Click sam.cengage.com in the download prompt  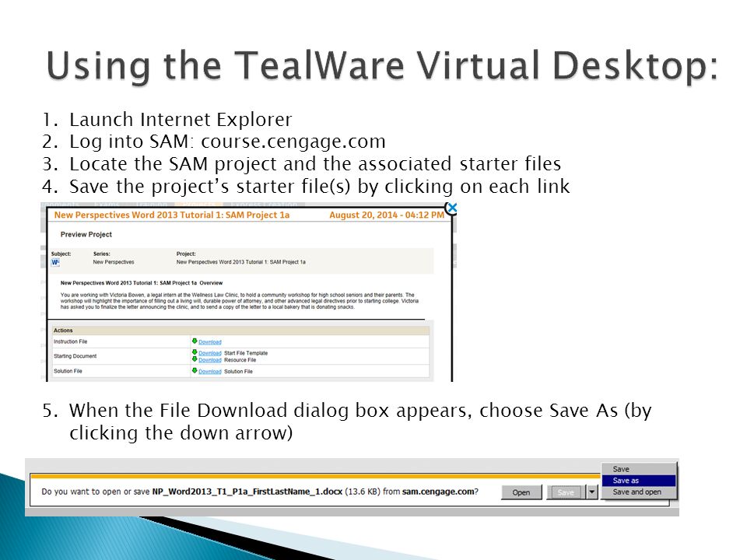[438, 492]
